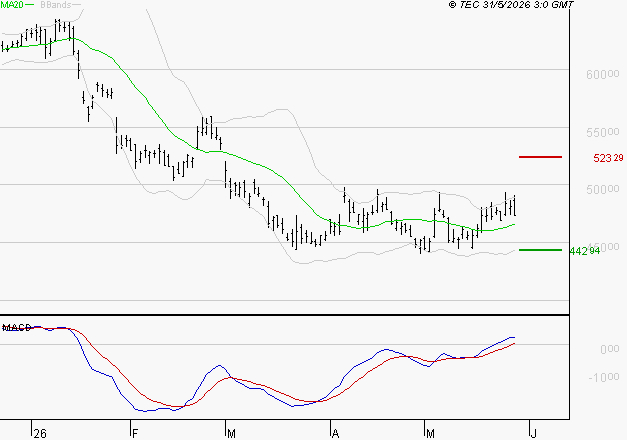Click the 600.00 price axis label
This screenshot has height=440, width=627.
[x=603, y=74]
